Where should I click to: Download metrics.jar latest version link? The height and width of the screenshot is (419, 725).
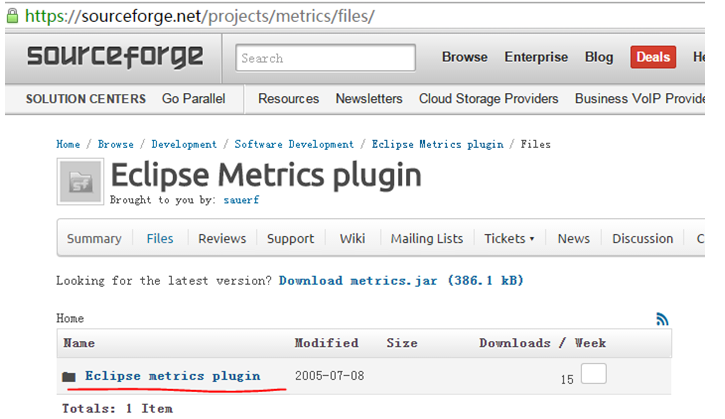401,281
